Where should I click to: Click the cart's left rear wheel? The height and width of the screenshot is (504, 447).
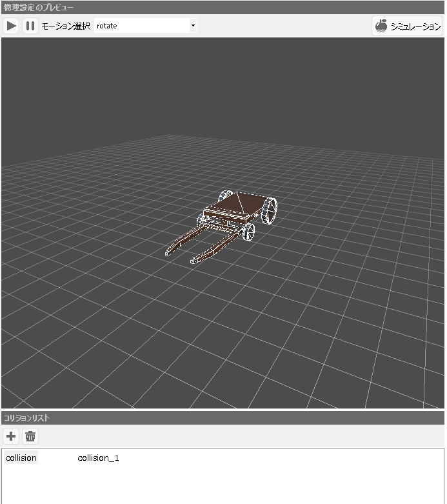pos(226,194)
